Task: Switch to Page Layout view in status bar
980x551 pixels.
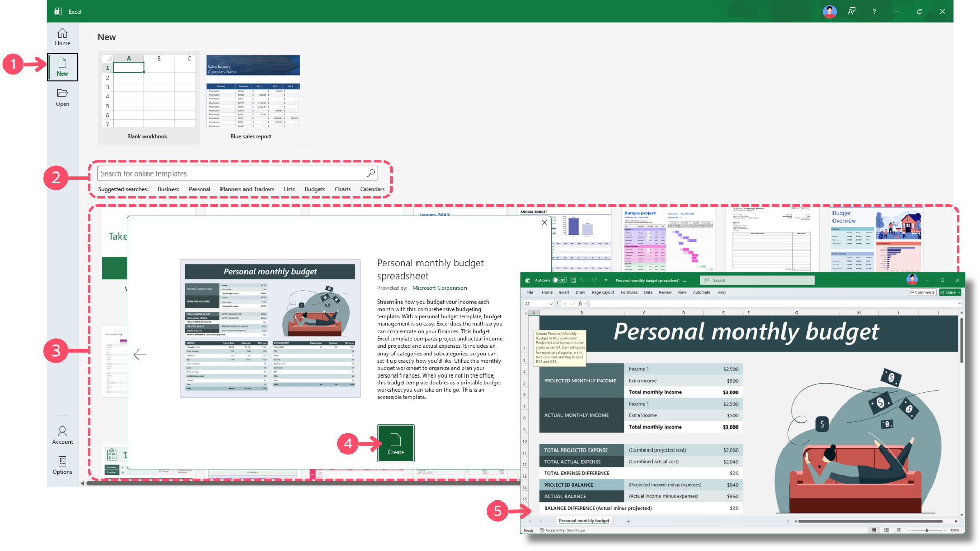Action: [x=887, y=530]
